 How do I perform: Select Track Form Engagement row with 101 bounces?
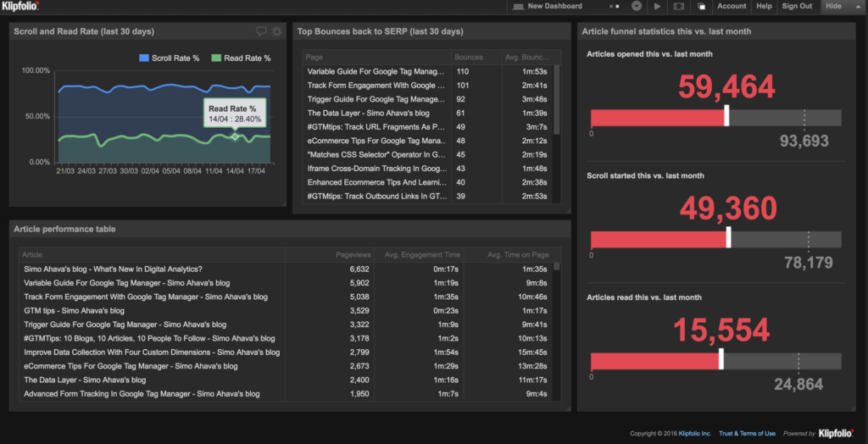tap(428, 86)
